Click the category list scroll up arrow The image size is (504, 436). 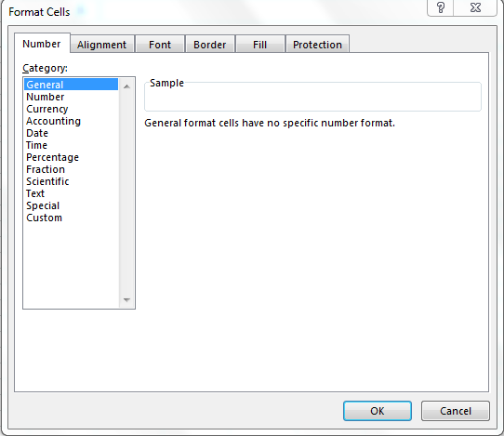click(x=126, y=86)
